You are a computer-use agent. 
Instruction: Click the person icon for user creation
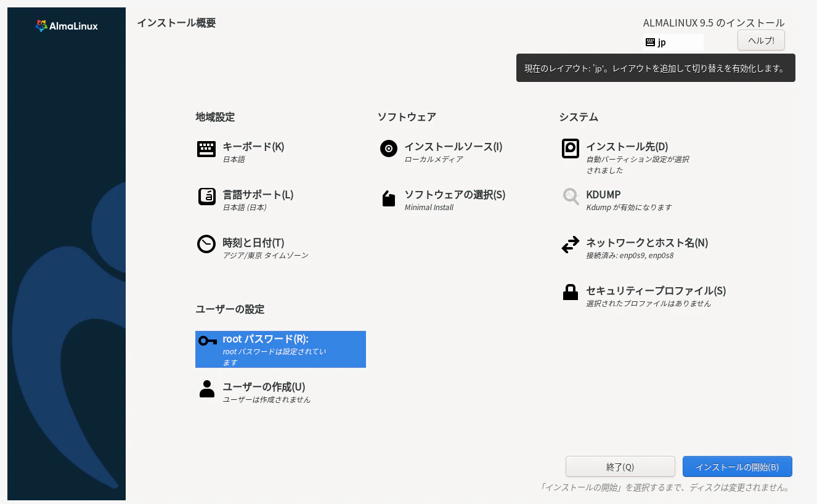[x=207, y=389]
